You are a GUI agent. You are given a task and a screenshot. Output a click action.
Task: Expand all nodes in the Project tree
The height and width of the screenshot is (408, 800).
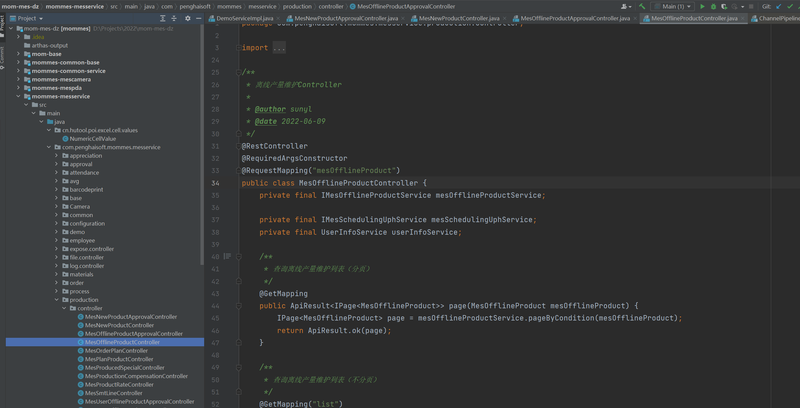pyautogui.click(x=162, y=18)
